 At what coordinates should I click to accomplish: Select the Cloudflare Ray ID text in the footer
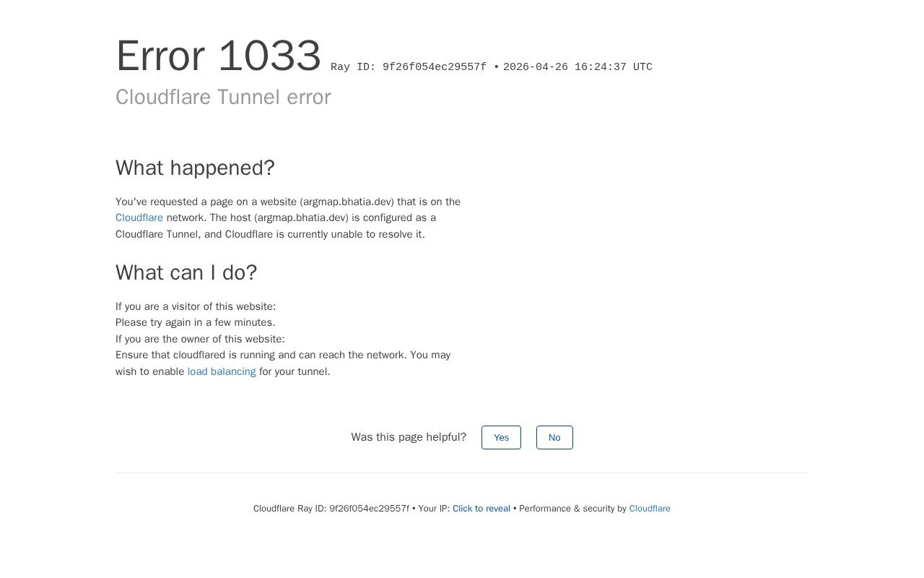pos(331,509)
